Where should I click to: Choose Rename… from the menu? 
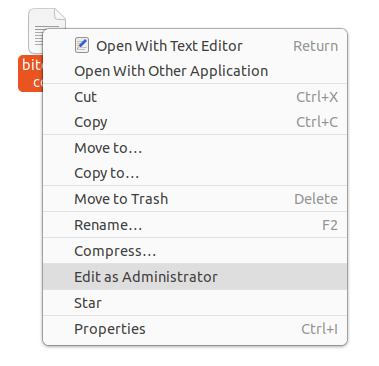pyautogui.click(x=195, y=225)
